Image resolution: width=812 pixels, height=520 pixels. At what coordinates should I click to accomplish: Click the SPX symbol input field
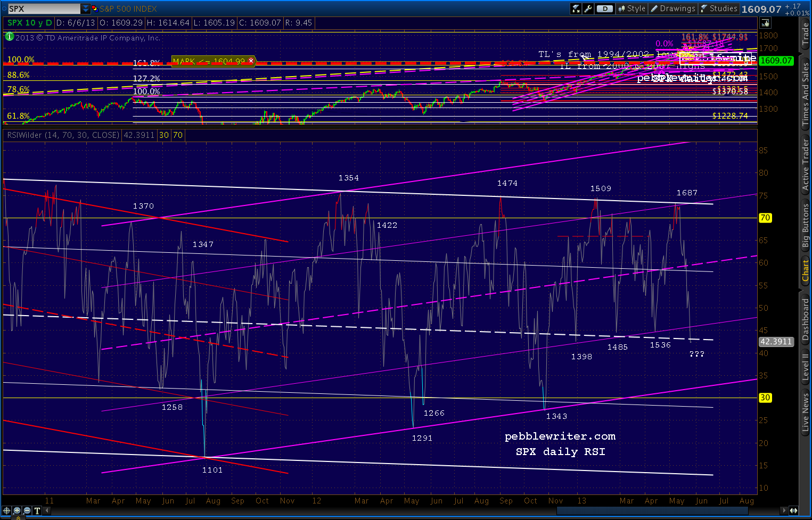click(x=44, y=9)
